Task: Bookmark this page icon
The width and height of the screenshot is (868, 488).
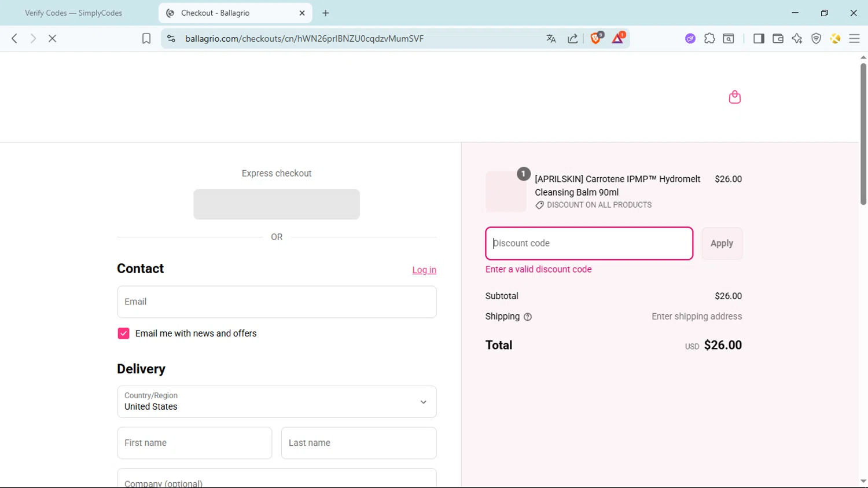Action: 146,38
